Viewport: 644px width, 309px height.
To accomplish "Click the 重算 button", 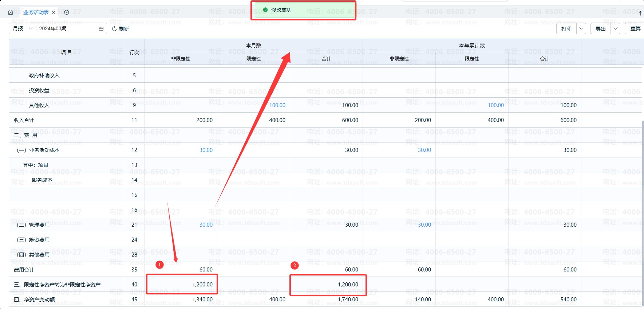I will tap(635, 28).
